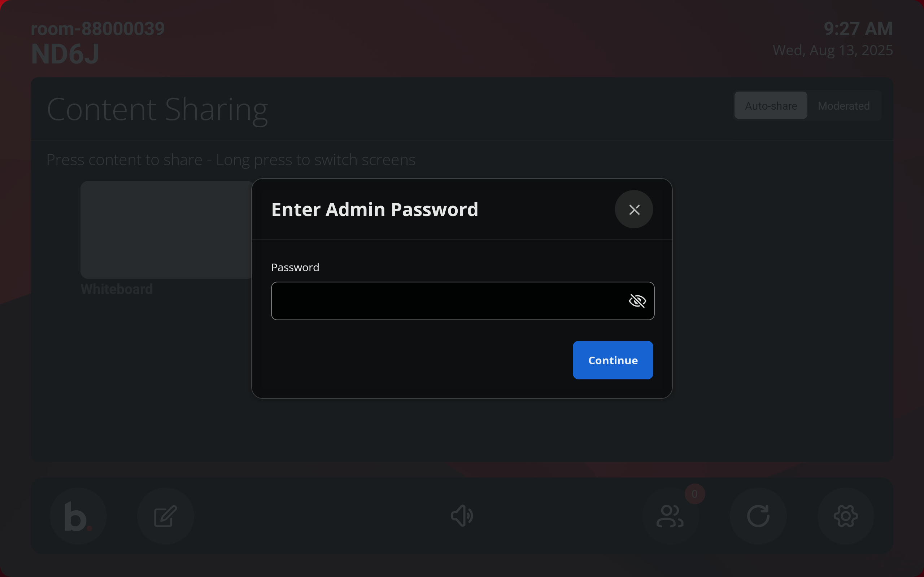Click the refresh circular arrow icon
The height and width of the screenshot is (577, 924).
(758, 516)
